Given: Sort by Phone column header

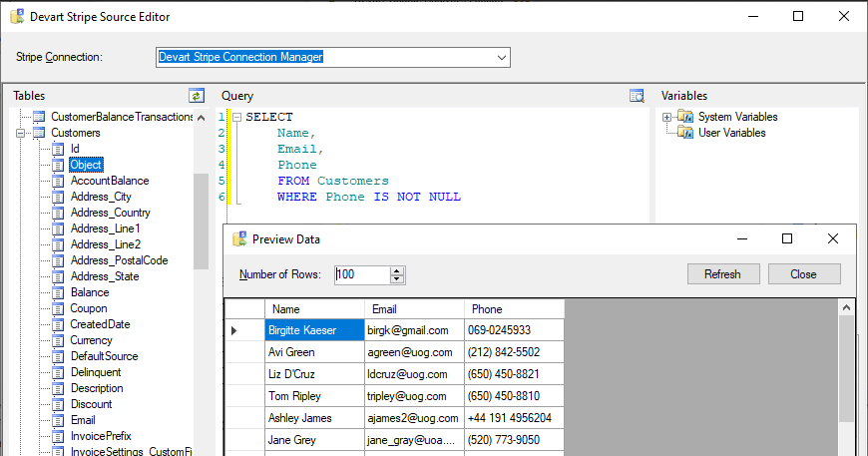Looking at the screenshot, I should (514, 309).
